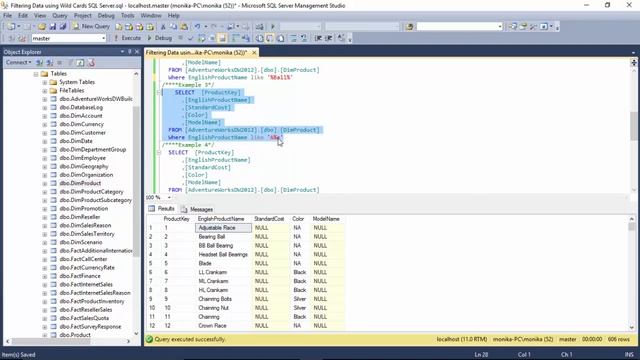Screen dimensions: 640x360
Task: Click the Open File folder icon
Action: (x=42, y=27)
